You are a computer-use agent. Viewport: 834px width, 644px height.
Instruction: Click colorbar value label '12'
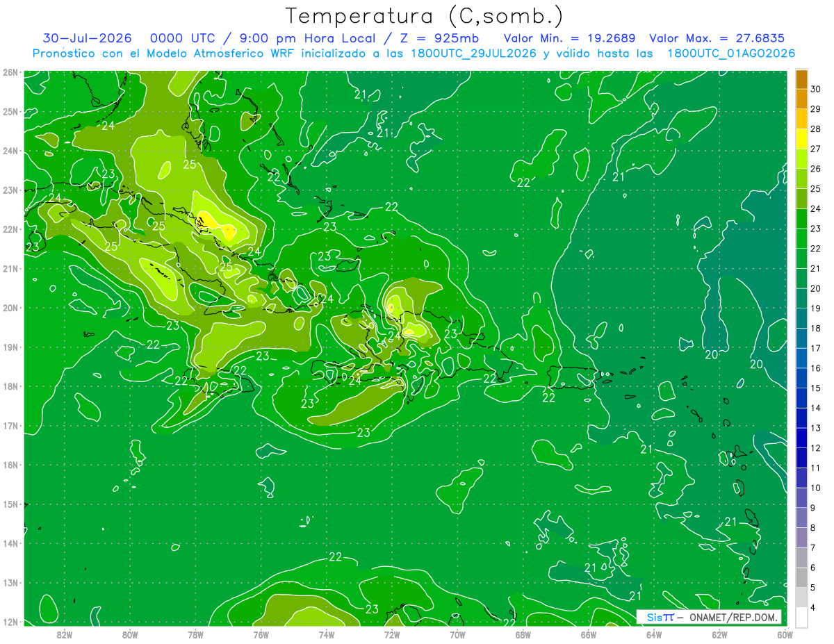816,448
